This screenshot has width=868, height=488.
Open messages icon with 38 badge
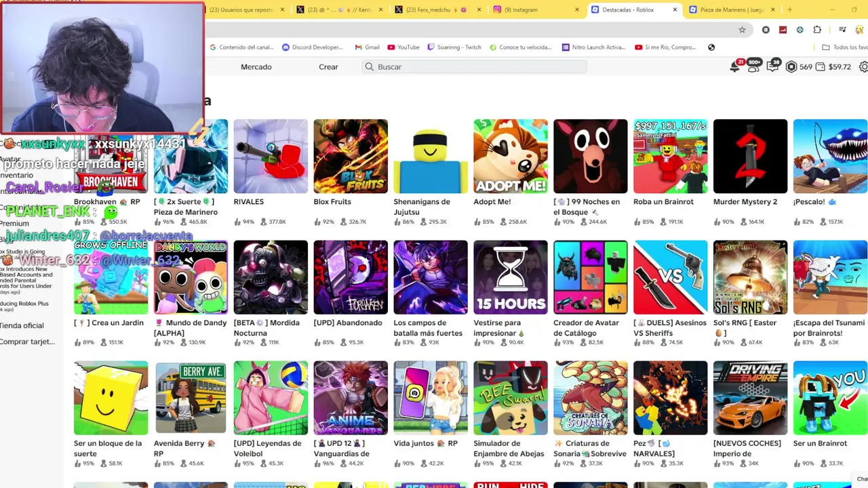tap(772, 66)
